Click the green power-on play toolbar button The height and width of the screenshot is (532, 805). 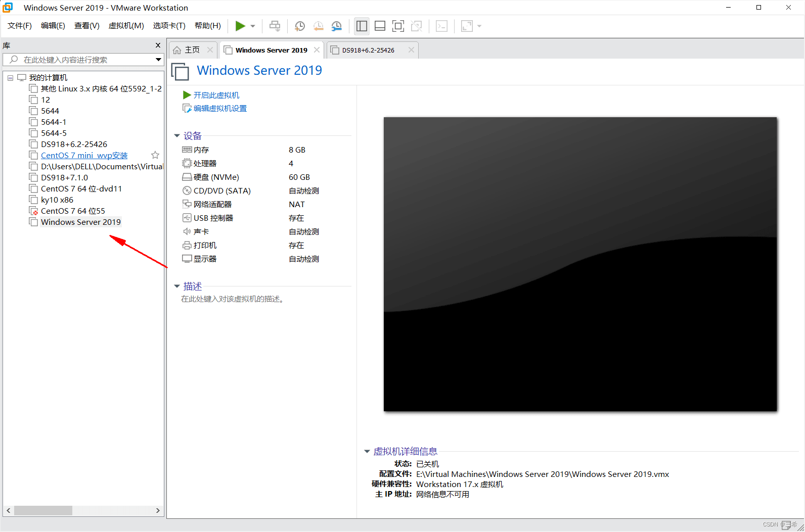(240, 26)
